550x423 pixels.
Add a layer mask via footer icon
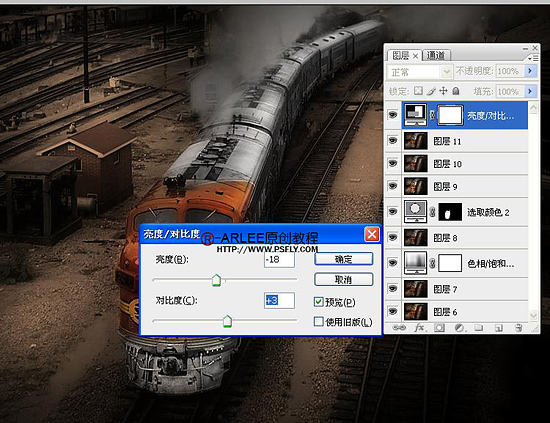(x=439, y=328)
